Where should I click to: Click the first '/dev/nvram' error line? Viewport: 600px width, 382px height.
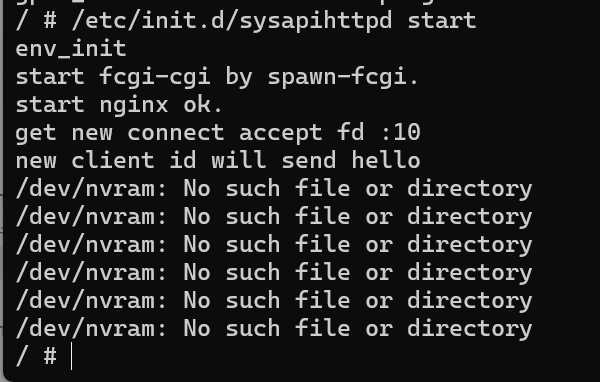[274, 189]
